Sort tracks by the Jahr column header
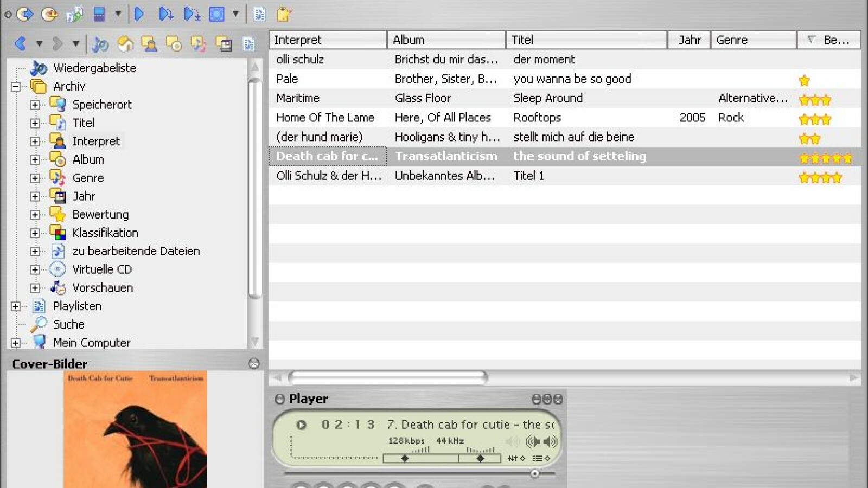The height and width of the screenshot is (488, 868). (689, 40)
